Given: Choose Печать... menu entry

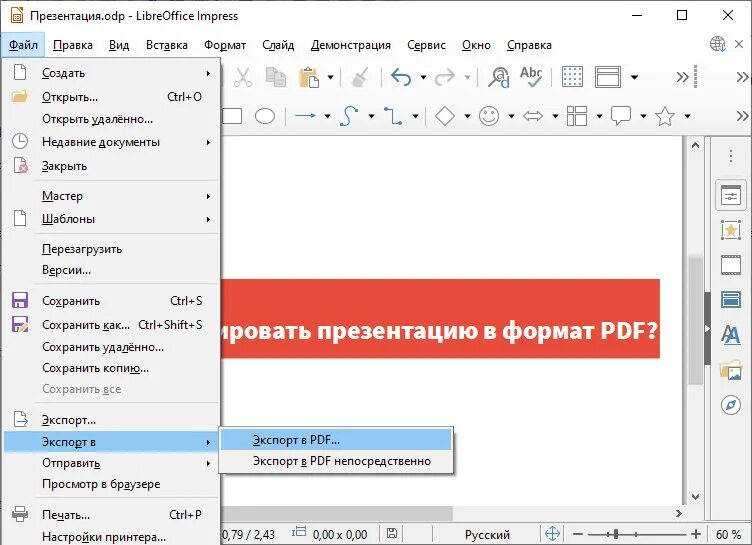Looking at the screenshot, I should coord(111,515).
